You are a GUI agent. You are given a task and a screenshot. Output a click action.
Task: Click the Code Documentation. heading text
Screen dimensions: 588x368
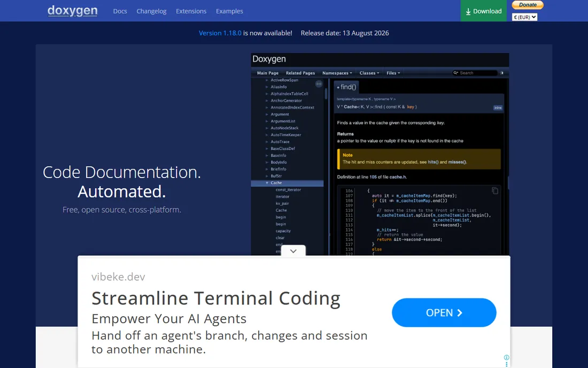point(121,172)
